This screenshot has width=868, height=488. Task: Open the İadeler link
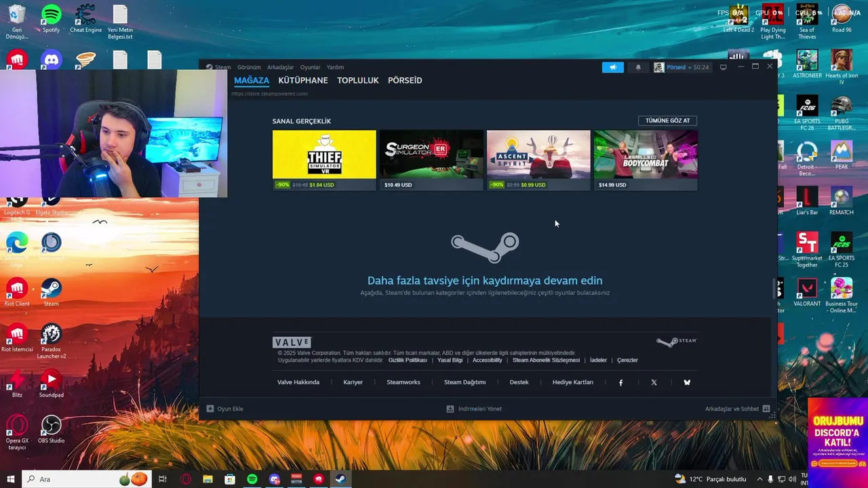598,360
